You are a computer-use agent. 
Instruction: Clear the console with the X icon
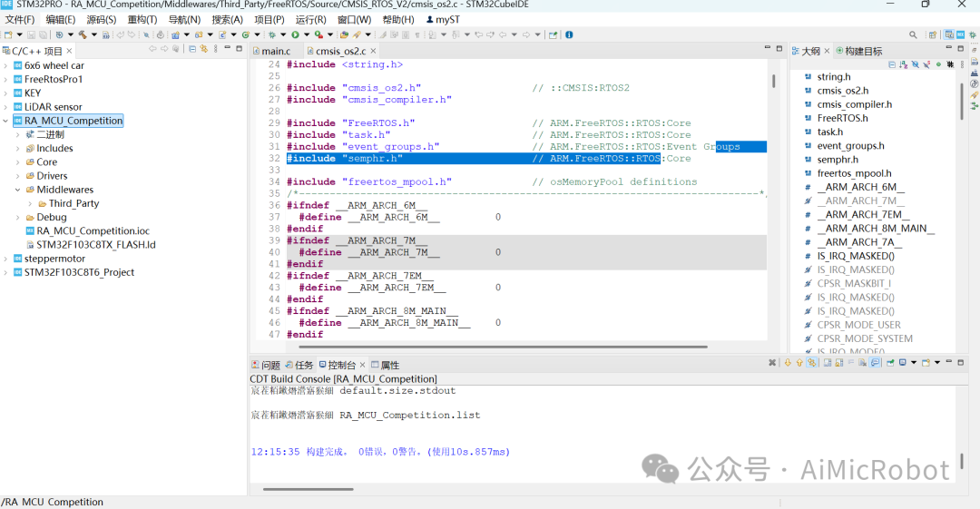(772, 363)
